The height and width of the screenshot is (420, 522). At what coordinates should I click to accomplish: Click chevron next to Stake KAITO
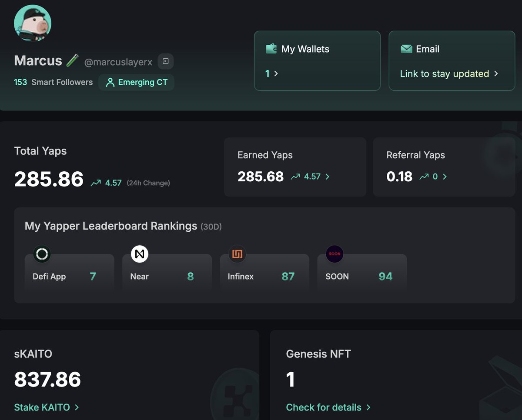click(77, 407)
